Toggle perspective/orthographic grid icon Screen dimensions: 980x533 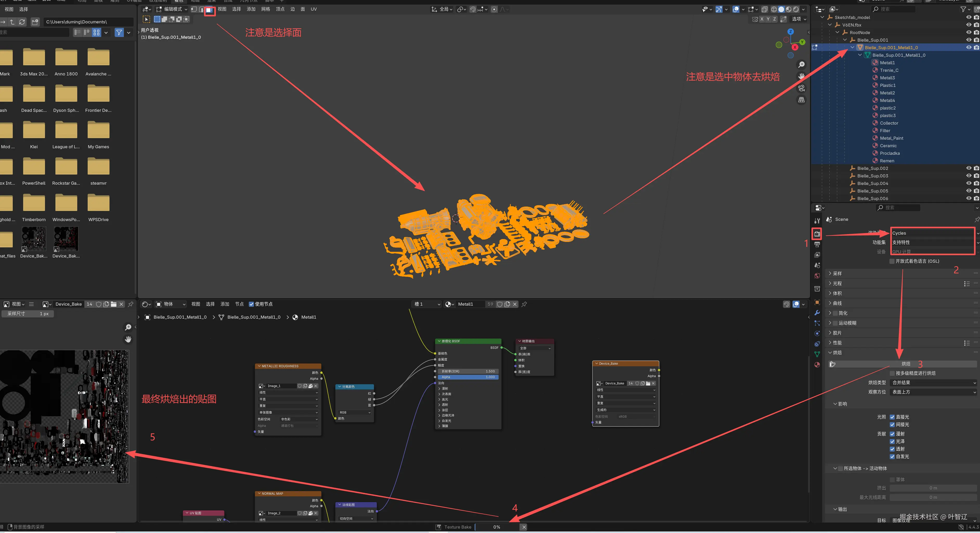[x=801, y=100]
